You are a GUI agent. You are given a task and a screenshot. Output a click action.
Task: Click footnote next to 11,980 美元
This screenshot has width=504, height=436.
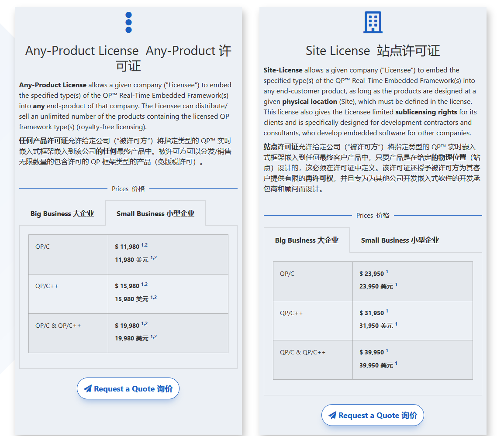coord(154,257)
